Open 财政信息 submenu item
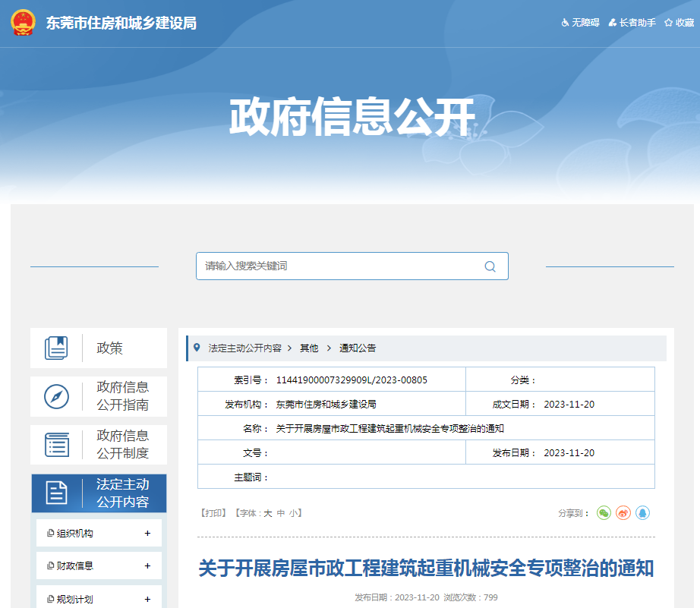This screenshot has width=700, height=608. coord(75,566)
